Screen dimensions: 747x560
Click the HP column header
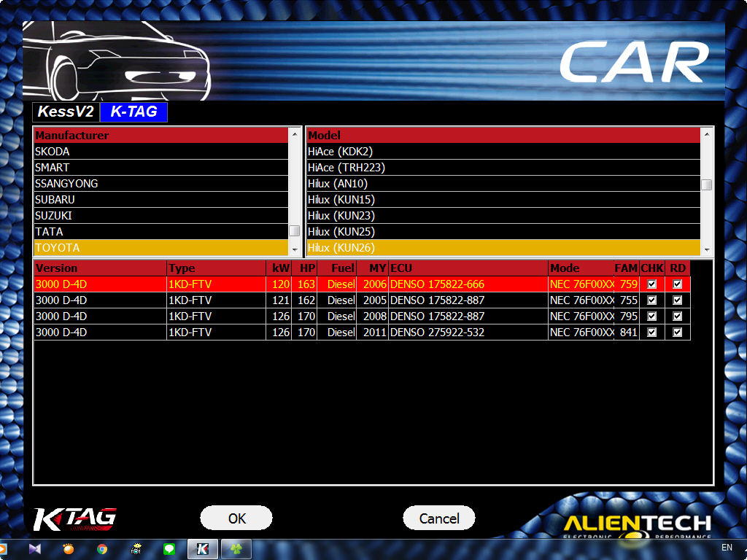(x=304, y=268)
